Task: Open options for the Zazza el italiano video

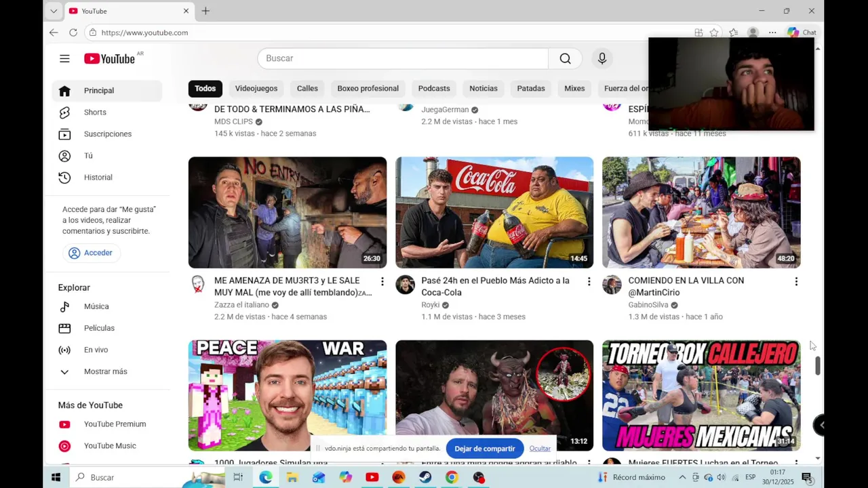Action: click(382, 281)
